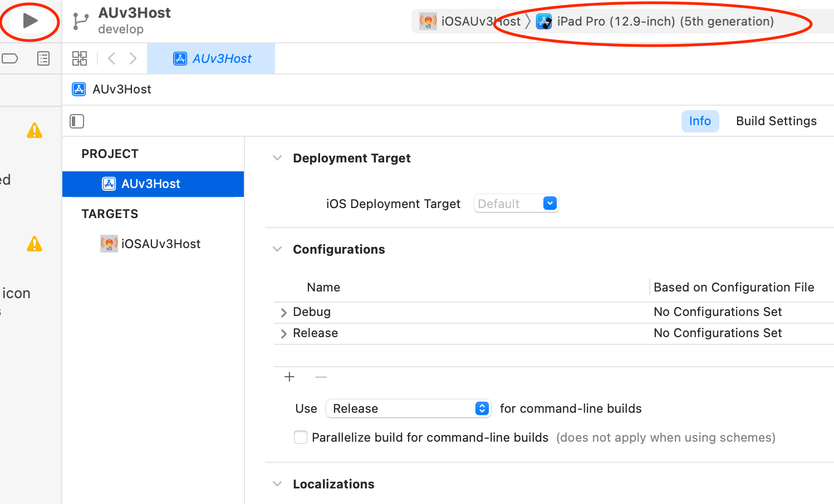The height and width of the screenshot is (504, 834).
Task: Expand the Debug configuration row
Action: (x=283, y=313)
